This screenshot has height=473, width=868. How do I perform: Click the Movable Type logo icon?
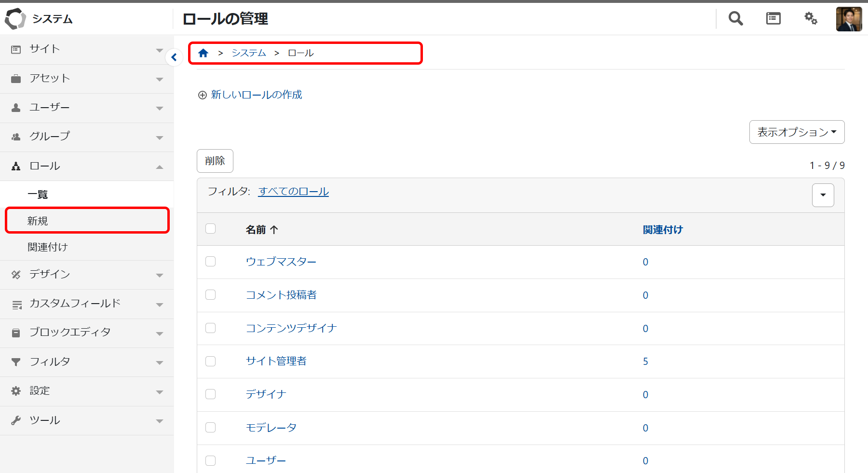15,19
